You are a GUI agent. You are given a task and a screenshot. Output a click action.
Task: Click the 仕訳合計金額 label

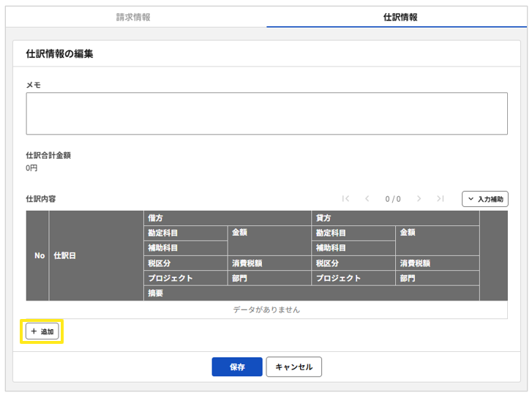click(x=48, y=155)
